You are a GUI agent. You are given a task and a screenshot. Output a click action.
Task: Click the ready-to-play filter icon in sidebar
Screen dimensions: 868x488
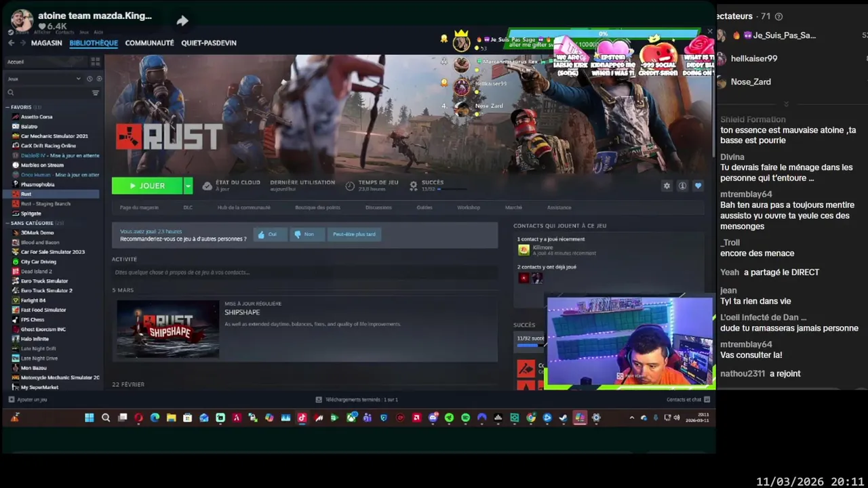(x=99, y=79)
